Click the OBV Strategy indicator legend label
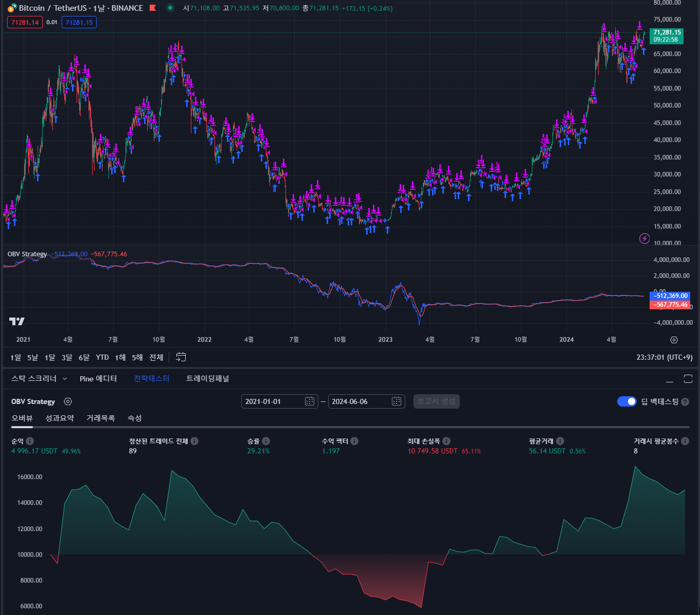700x615 pixels. 27,254
